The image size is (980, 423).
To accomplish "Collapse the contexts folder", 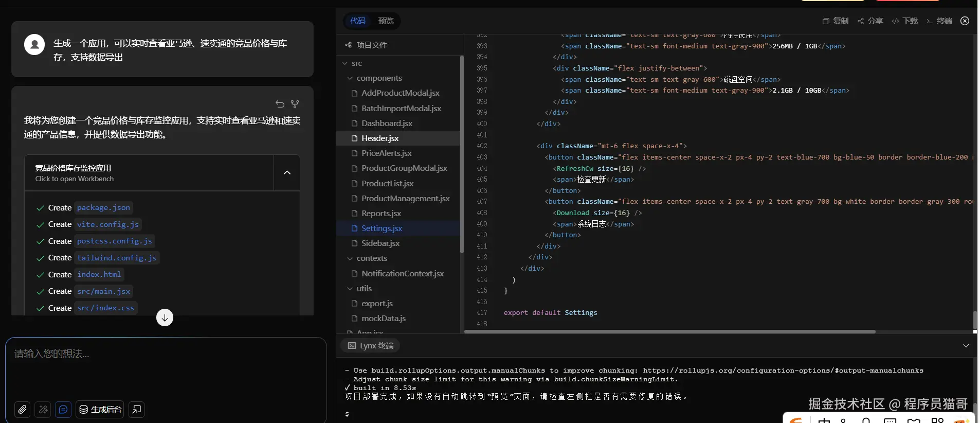I will pos(350,258).
